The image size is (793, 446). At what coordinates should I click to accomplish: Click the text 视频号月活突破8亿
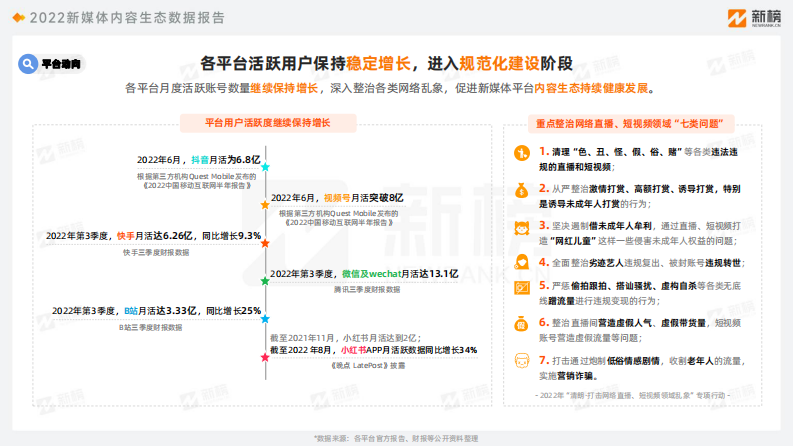[x=364, y=198]
